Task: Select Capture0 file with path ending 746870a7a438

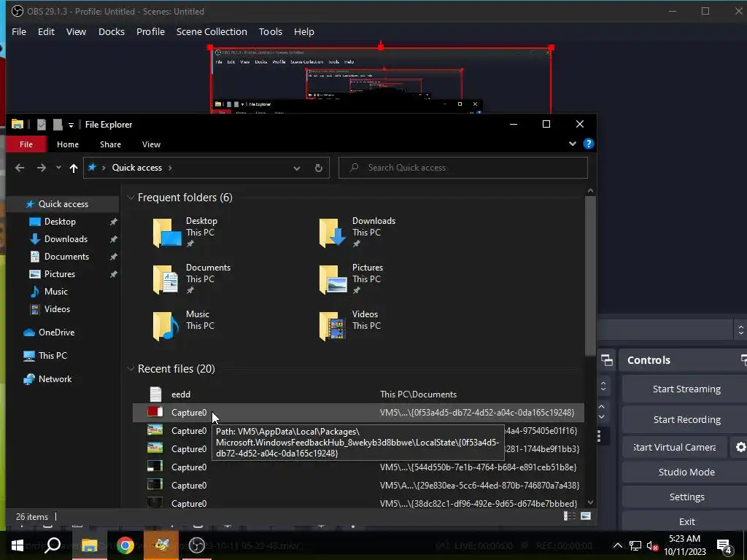Action: [x=358, y=485]
